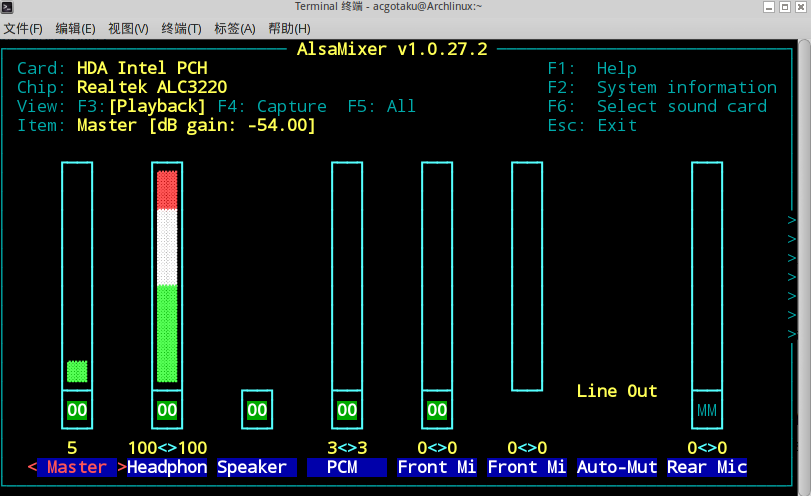The width and height of the screenshot is (811, 496).
Task: Click the Rear Mic level value 0<>0
Action: 707,448
